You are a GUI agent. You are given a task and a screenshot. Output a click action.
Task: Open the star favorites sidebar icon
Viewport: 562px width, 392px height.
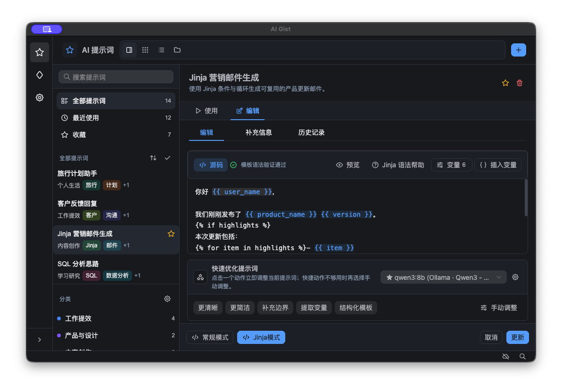click(40, 52)
